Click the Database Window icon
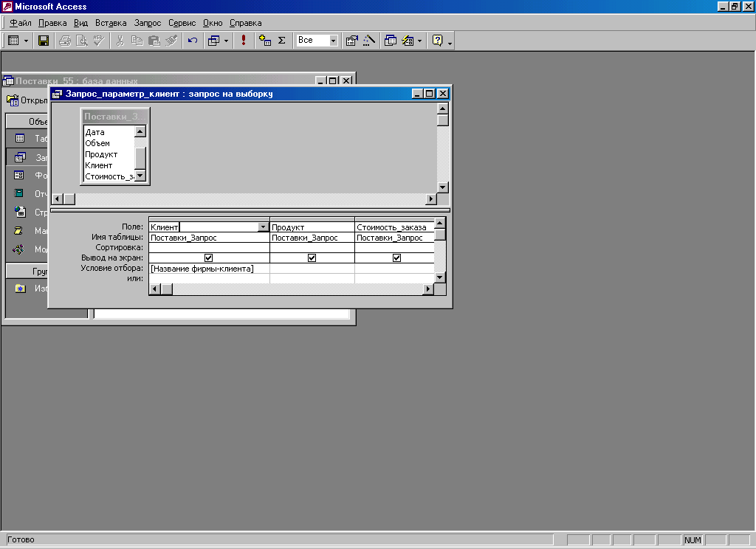 coord(391,41)
